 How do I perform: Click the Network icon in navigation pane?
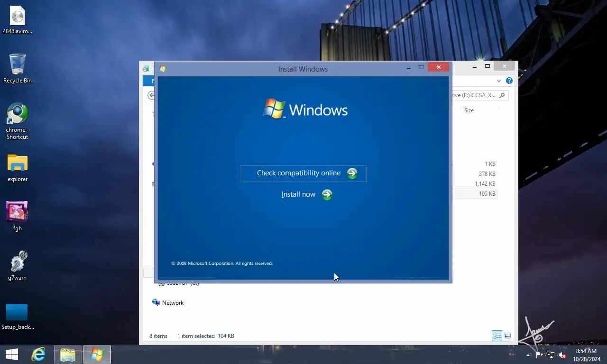click(x=156, y=302)
